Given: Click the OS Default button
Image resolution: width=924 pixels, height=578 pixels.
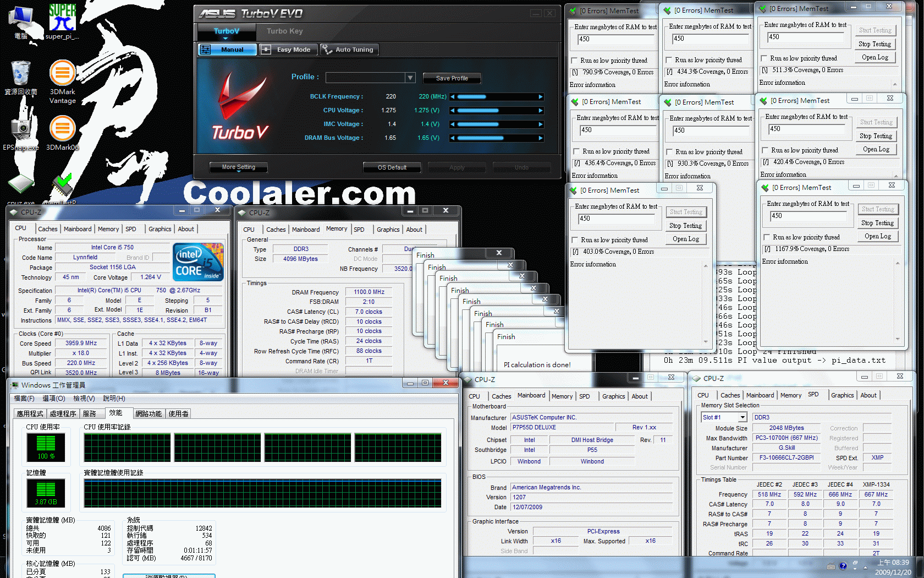Looking at the screenshot, I should [392, 167].
